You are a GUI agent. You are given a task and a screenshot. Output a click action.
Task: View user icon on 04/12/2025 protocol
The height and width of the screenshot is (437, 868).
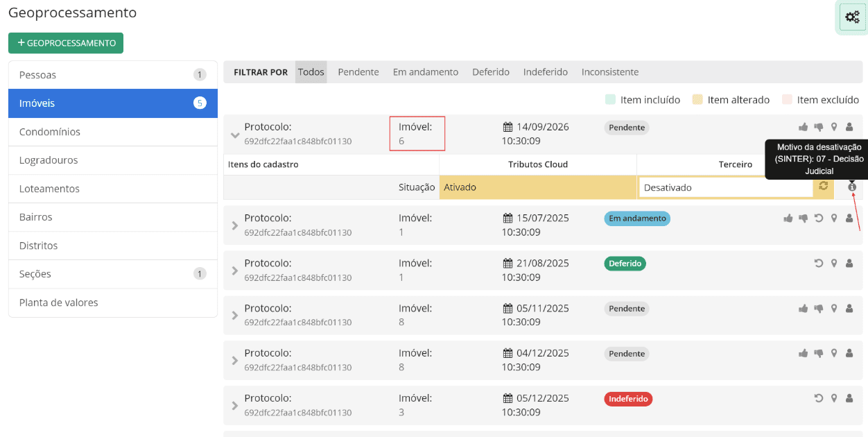849,353
